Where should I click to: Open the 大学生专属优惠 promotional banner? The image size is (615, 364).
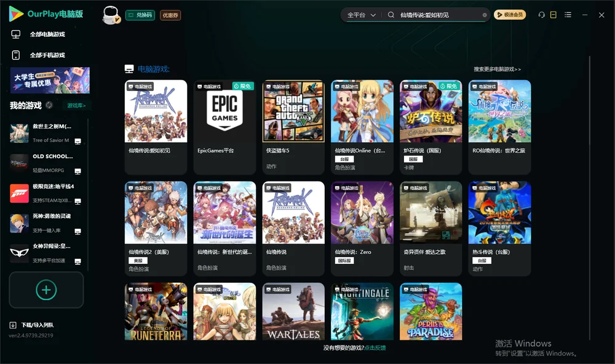(50, 81)
